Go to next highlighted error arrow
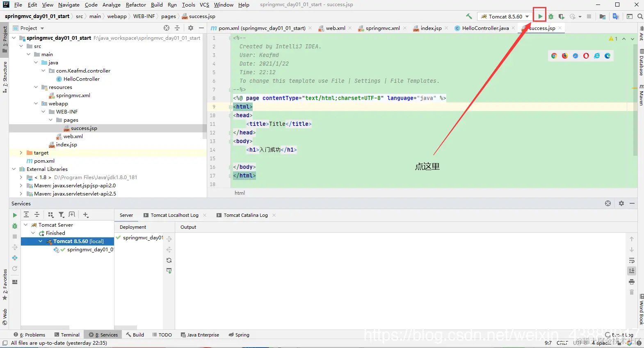The width and height of the screenshot is (644, 348). (632, 39)
